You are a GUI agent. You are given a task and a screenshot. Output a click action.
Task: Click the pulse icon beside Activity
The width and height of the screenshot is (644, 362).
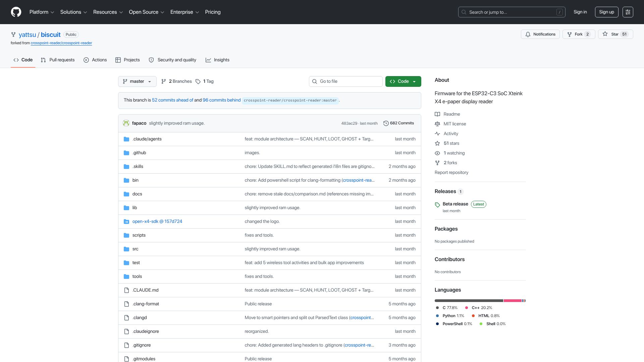click(437, 134)
